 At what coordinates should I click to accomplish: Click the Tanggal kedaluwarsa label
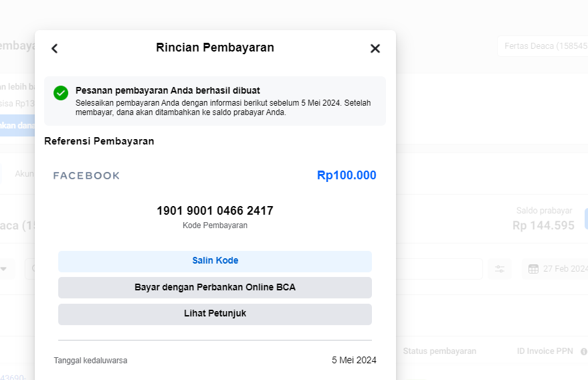tap(90, 361)
